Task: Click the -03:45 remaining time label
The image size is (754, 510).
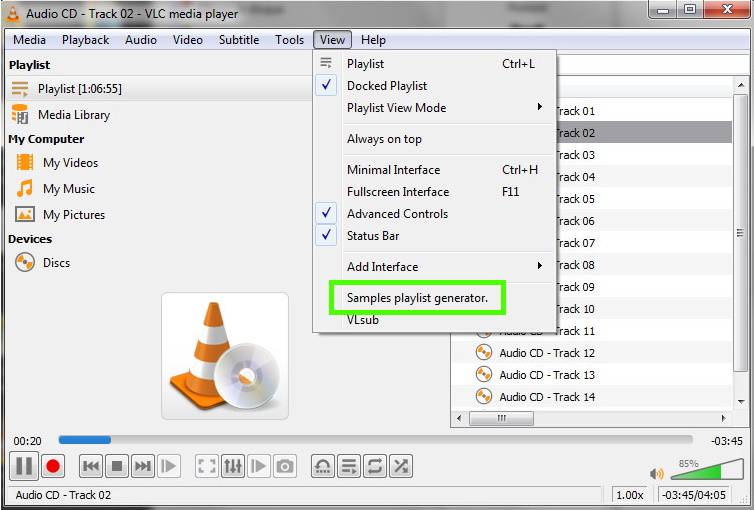Action: tap(727, 441)
